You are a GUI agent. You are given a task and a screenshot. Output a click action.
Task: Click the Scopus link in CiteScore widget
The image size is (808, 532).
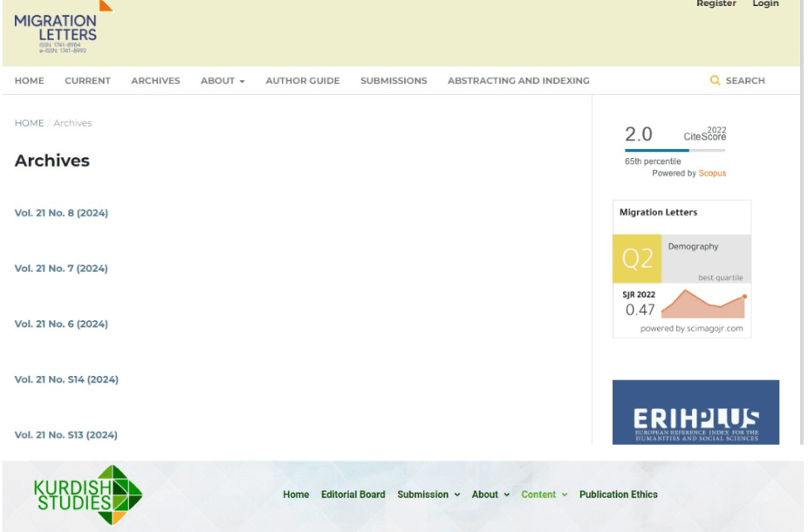click(712, 173)
